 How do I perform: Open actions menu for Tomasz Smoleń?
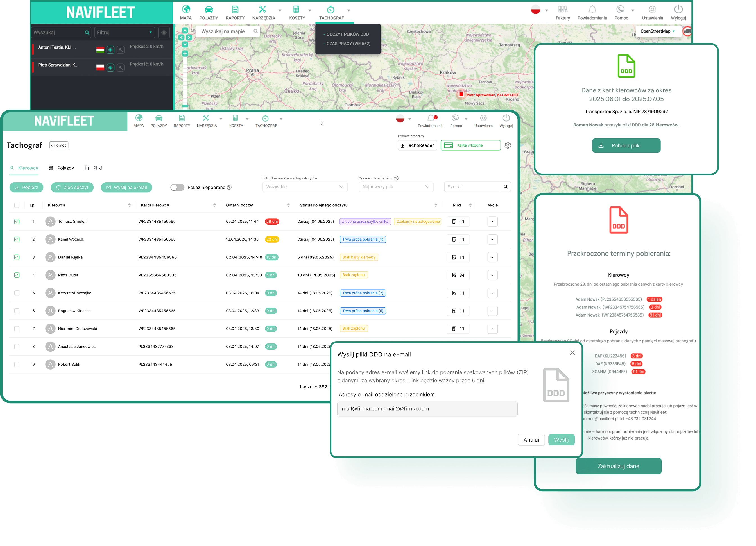click(492, 222)
